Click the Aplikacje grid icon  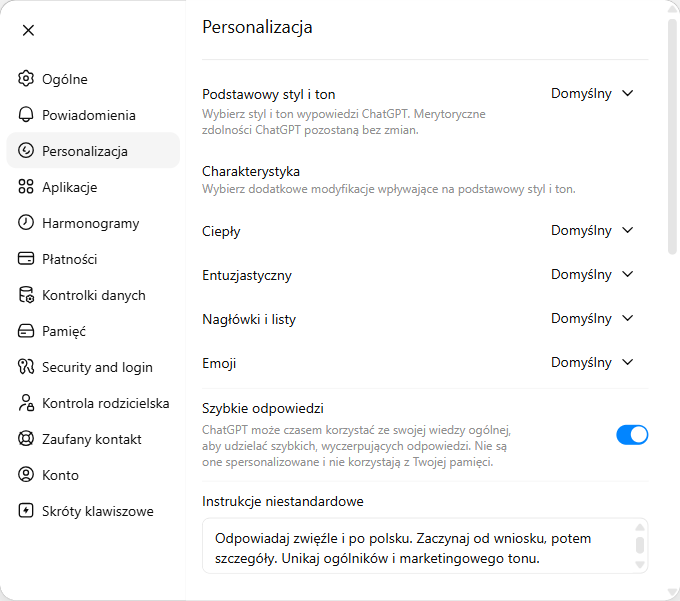click(26, 186)
